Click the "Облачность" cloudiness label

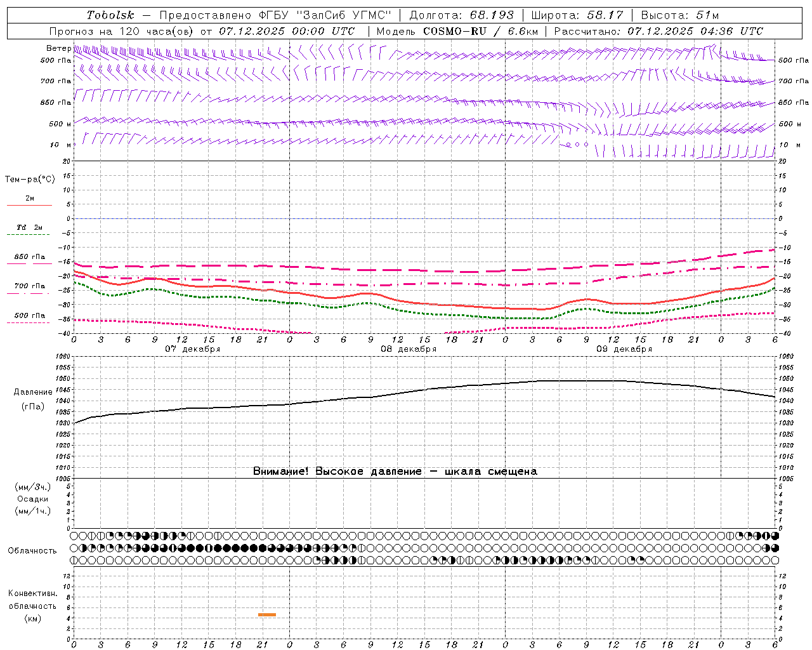coord(32,551)
